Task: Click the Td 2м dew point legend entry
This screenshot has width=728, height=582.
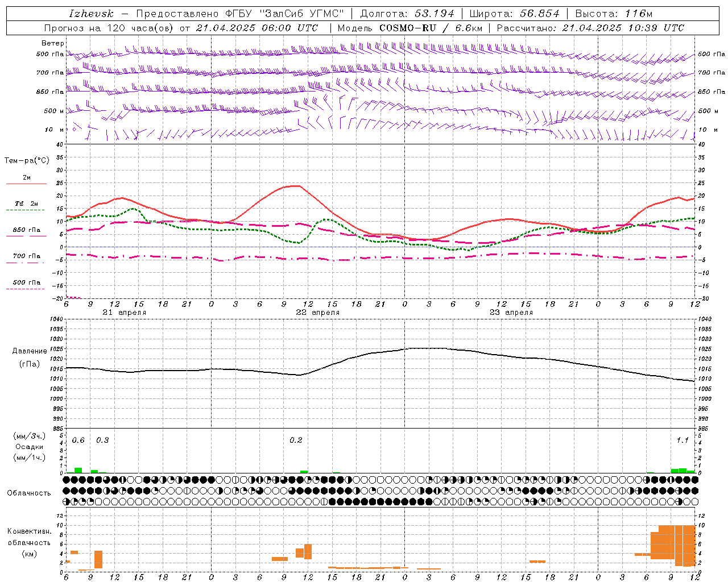Action: click(x=26, y=203)
